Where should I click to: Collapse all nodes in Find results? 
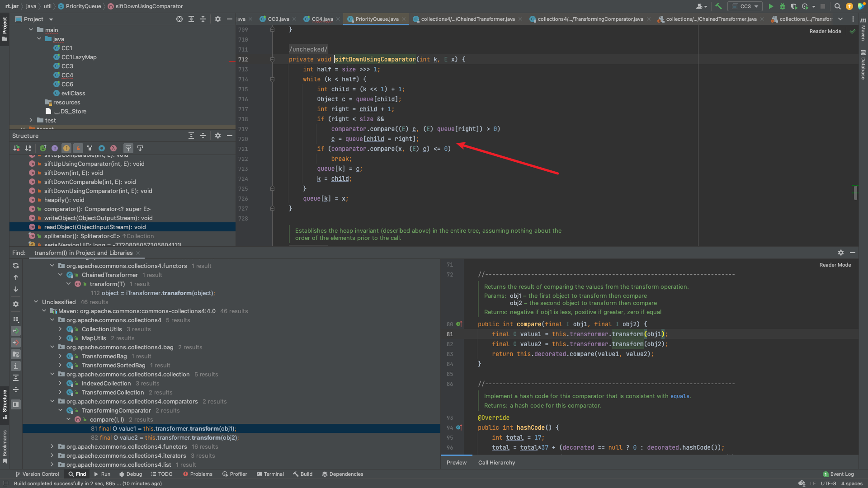[16, 389]
